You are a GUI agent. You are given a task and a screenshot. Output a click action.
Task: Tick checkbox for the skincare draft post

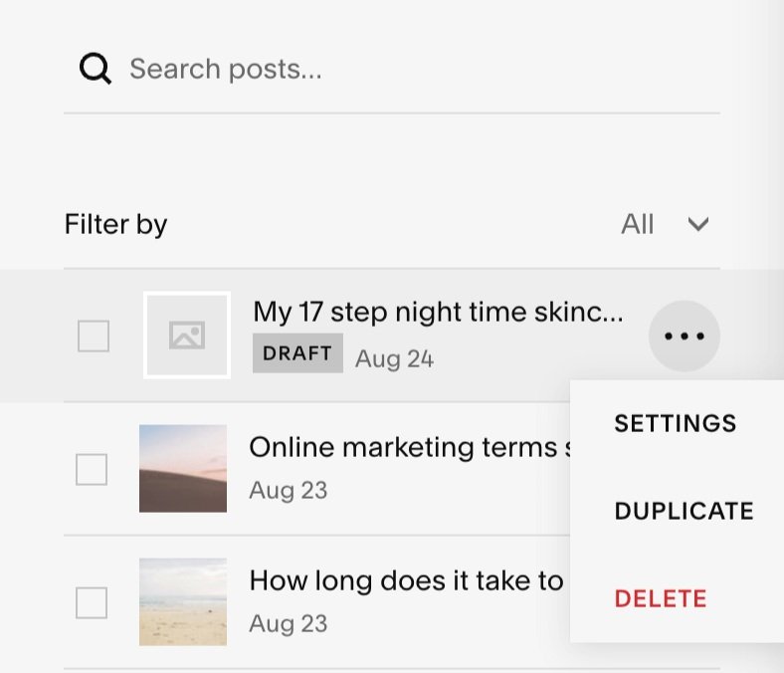click(x=94, y=336)
